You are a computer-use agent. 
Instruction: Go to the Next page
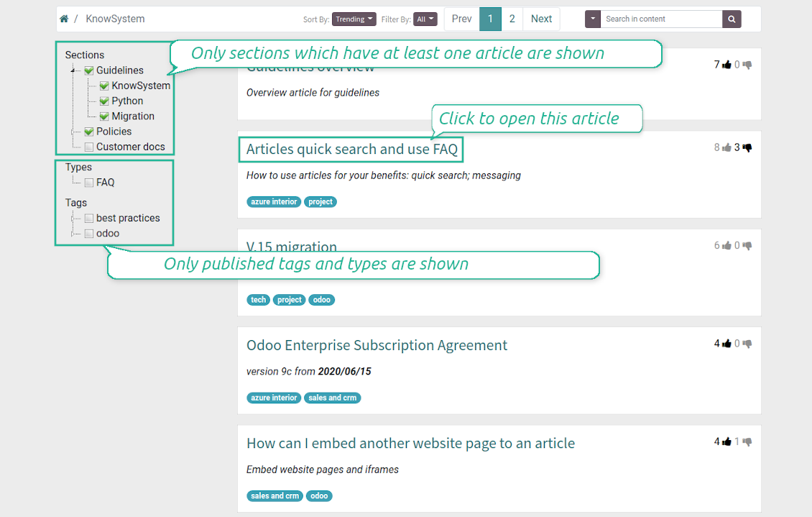[x=541, y=19]
